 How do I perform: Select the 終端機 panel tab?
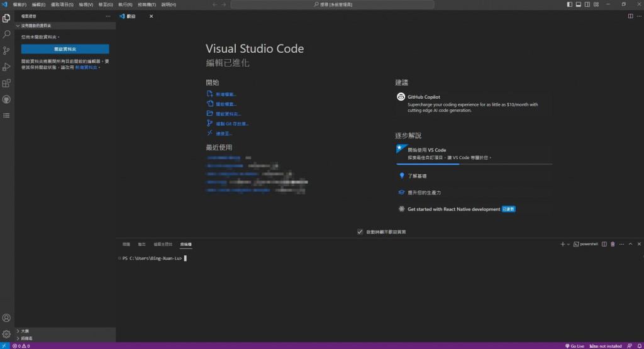[186, 244]
